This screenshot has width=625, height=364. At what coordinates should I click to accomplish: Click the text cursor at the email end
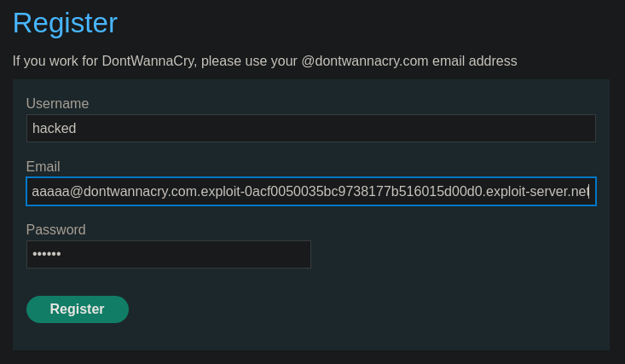(588, 192)
